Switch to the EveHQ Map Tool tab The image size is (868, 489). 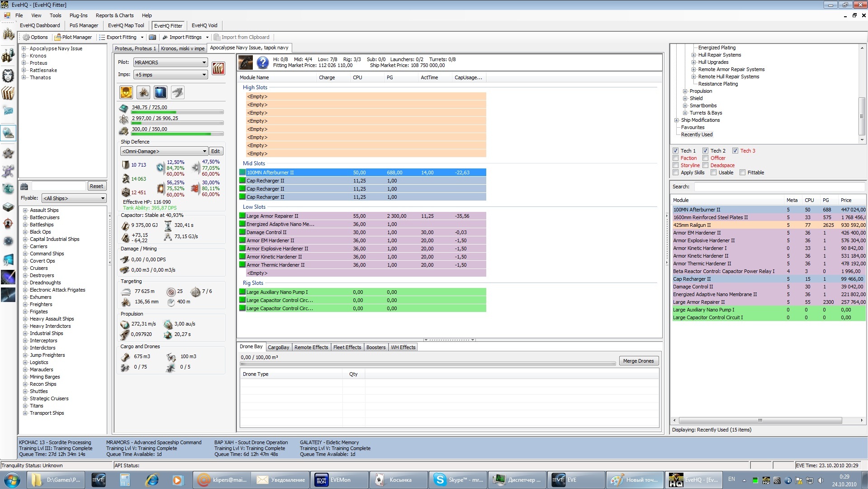126,25
